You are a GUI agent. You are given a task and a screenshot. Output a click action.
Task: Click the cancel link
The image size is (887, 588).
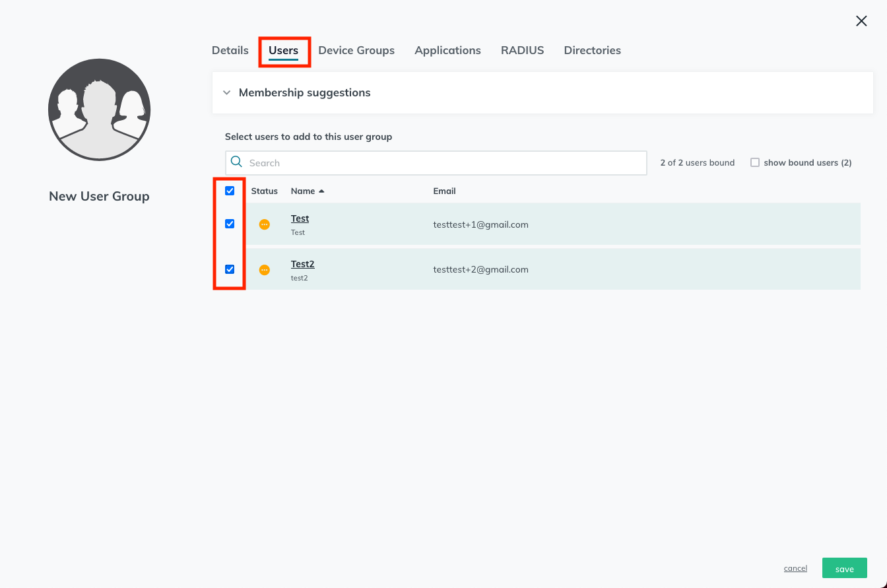pos(795,568)
